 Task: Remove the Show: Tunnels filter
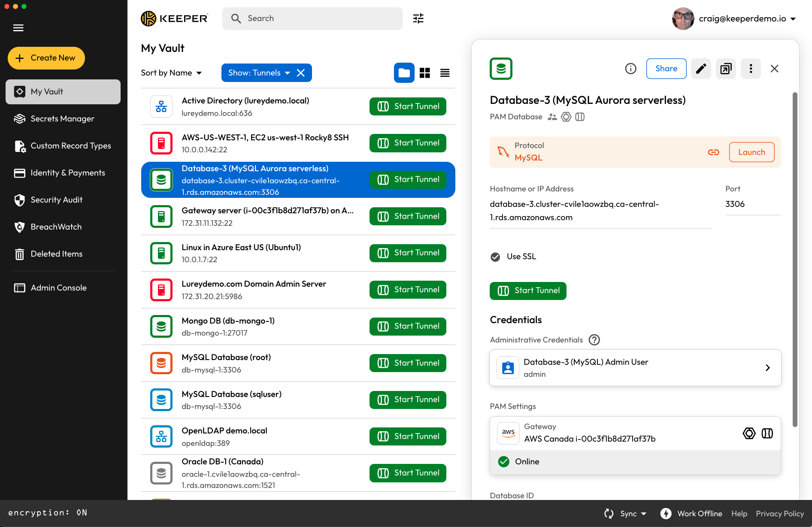point(301,73)
